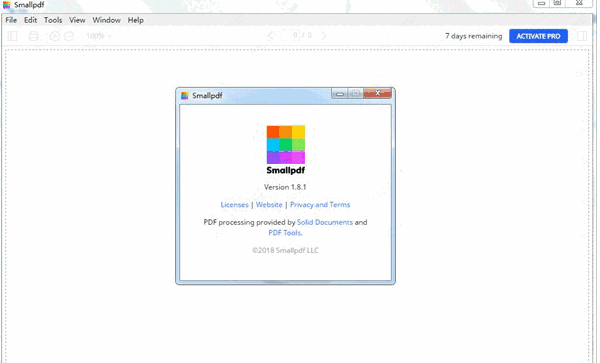Open the View menu

[x=77, y=20]
